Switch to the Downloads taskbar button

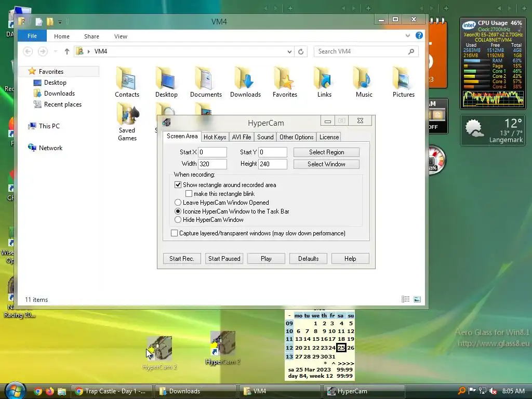coord(196,391)
